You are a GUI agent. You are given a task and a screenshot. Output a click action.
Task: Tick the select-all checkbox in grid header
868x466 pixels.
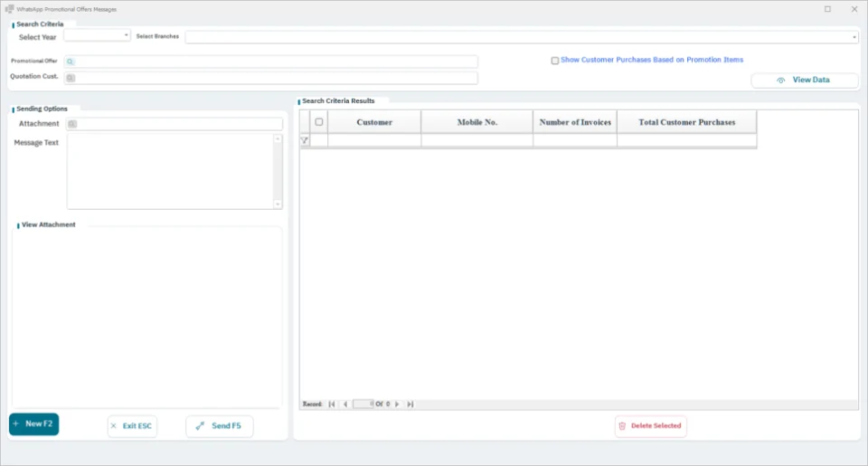pyautogui.click(x=319, y=122)
